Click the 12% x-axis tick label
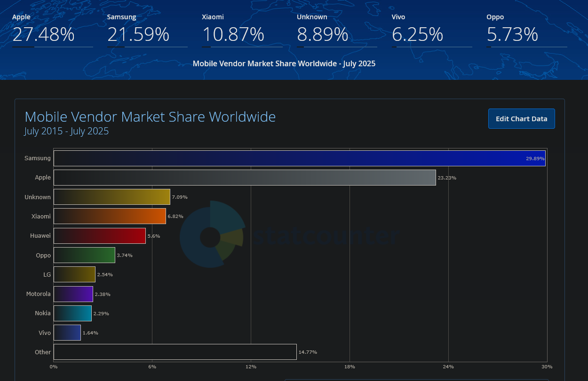The width and height of the screenshot is (588, 381). pos(251,366)
